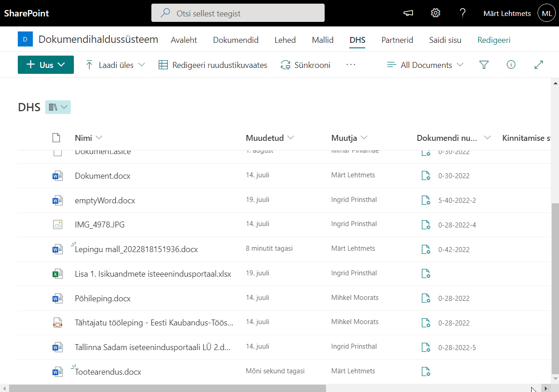Click the Redigeeri link in navigation
The height and width of the screenshot is (392, 559).
pos(494,40)
